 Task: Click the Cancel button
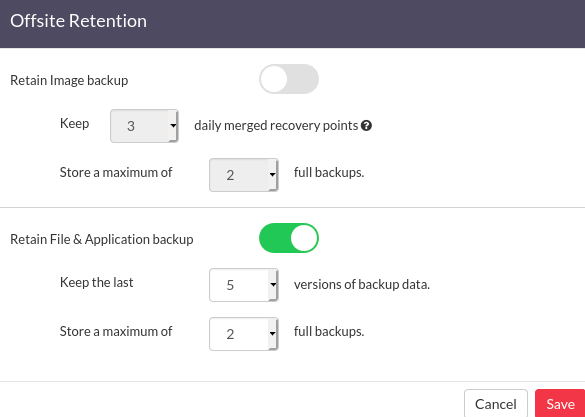pos(496,404)
